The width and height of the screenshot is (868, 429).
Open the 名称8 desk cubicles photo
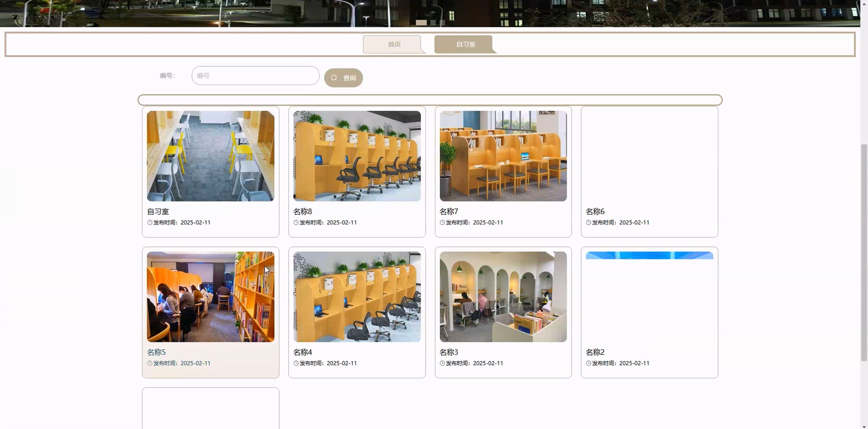pyautogui.click(x=357, y=156)
